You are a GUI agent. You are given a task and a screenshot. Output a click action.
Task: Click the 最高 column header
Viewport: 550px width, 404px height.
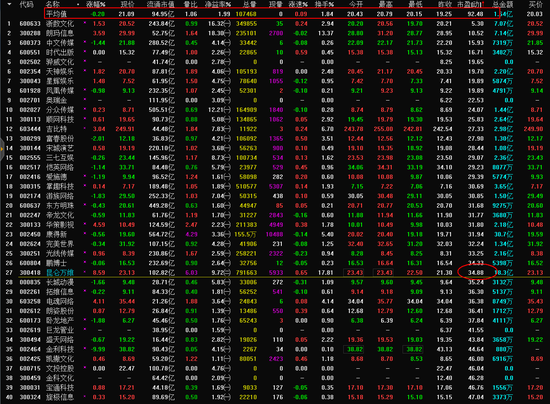385,4
